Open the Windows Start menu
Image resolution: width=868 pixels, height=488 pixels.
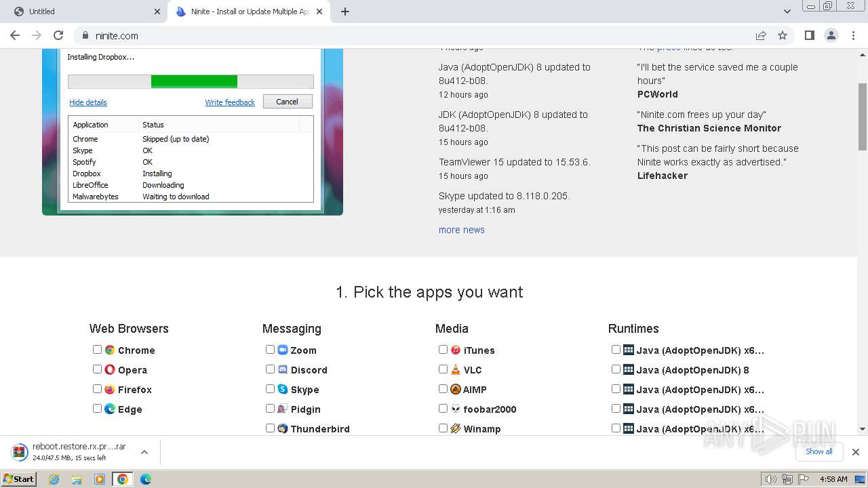tap(19, 479)
